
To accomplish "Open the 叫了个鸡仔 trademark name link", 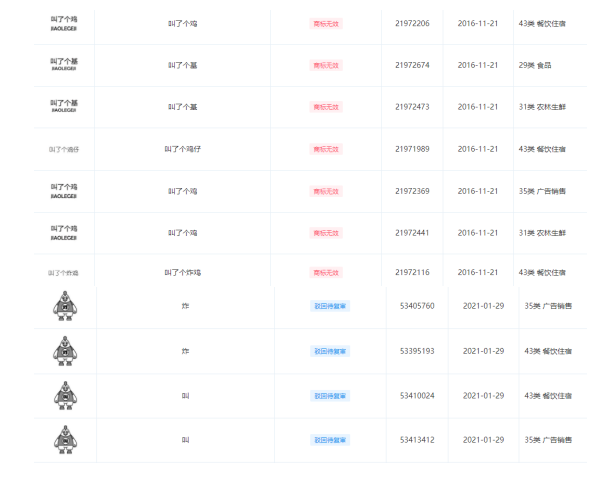I will pyautogui.click(x=184, y=149).
